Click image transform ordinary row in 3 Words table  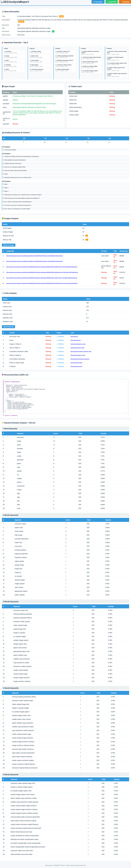click(x=65, y=681)
